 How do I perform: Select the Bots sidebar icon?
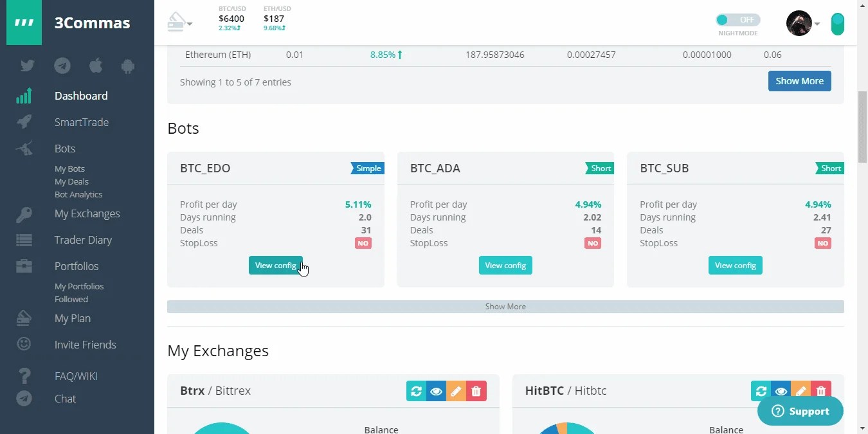coord(24,149)
